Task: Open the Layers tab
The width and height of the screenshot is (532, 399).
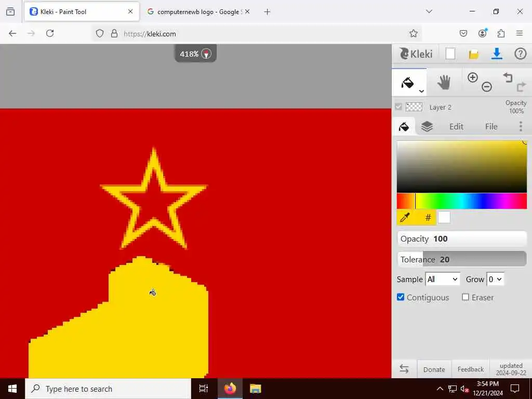Action: click(x=427, y=127)
